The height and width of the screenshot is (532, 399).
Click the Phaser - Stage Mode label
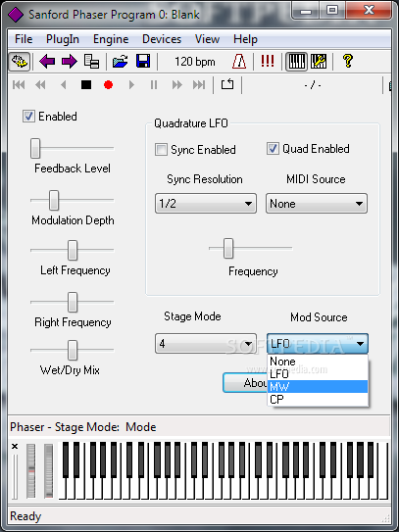point(83,427)
